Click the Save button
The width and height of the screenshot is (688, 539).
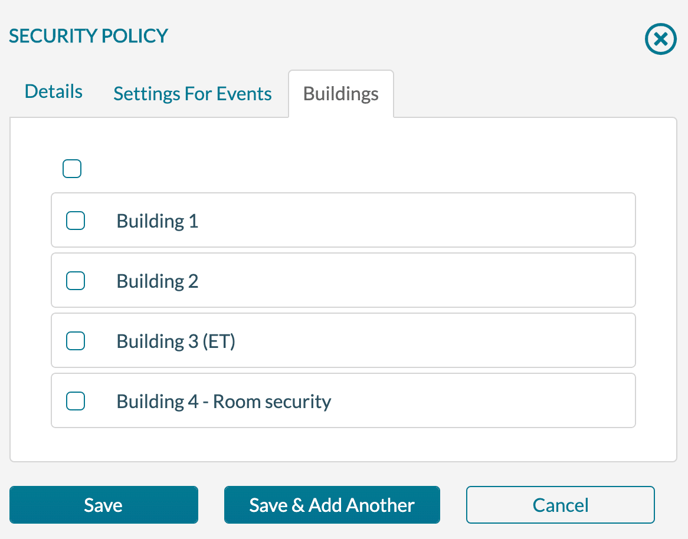click(104, 505)
